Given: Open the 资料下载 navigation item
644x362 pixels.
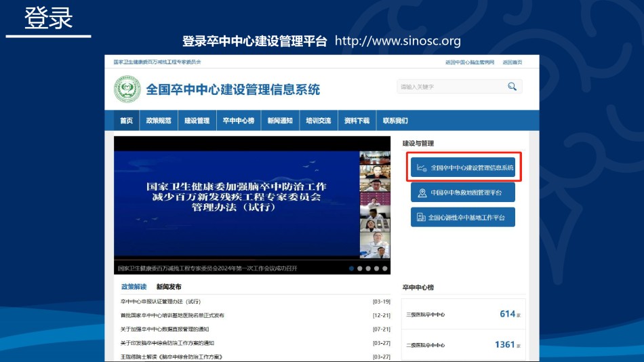Looking at the screenshot, I should pyautogui.click(x=357, y=121).
